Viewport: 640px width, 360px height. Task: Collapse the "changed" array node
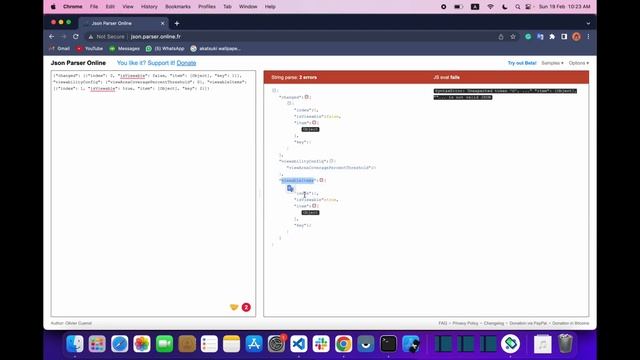(x=307, y=97)
